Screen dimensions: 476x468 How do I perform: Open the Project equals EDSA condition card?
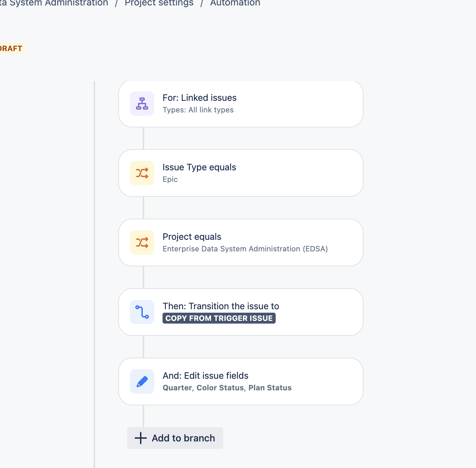point(241,243)
